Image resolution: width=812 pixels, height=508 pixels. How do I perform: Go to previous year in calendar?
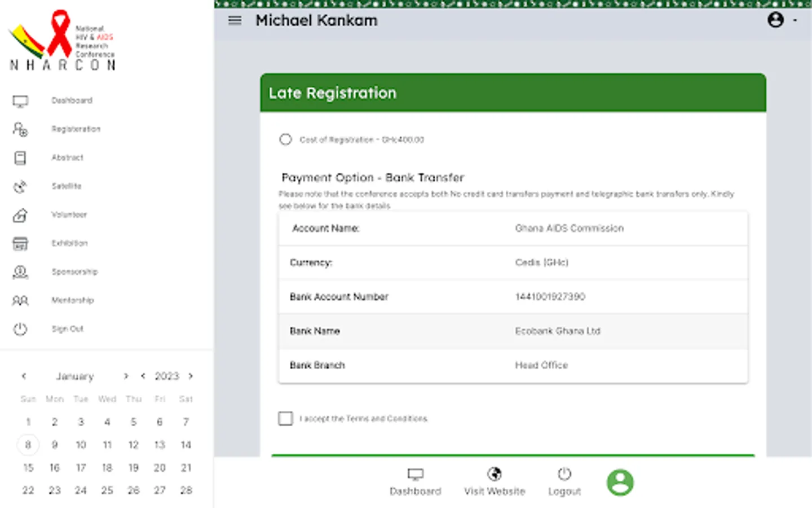(x=143, y=376)
